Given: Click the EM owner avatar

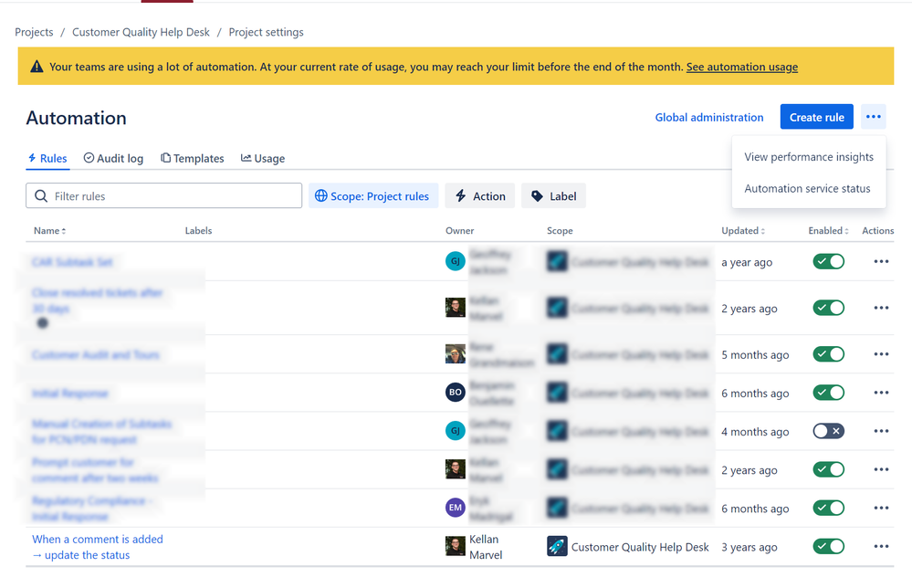Looking at the screenshot, I should click(x=456, y=507).
